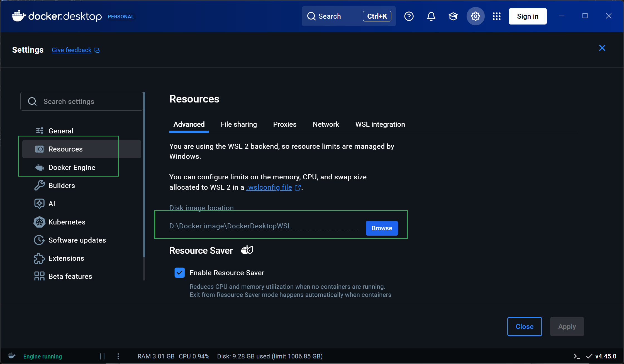
Task: Open the engine three-dot options menu
Action: [118, 356]
